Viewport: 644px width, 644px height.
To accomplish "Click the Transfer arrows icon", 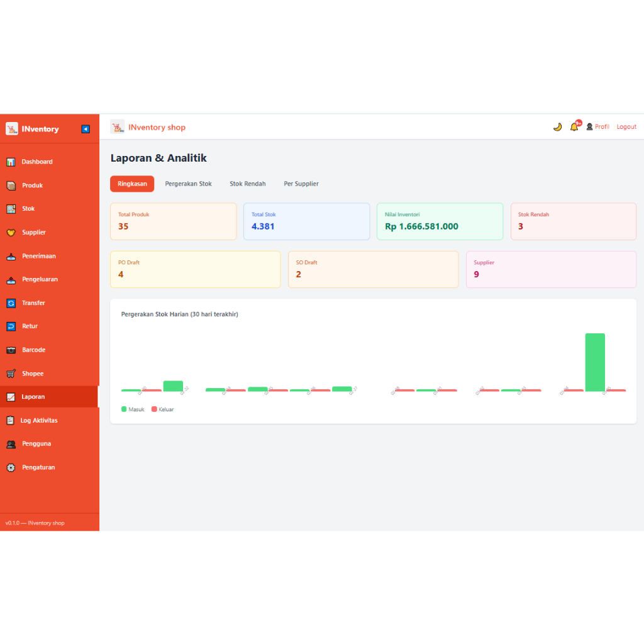I will 11,303.
